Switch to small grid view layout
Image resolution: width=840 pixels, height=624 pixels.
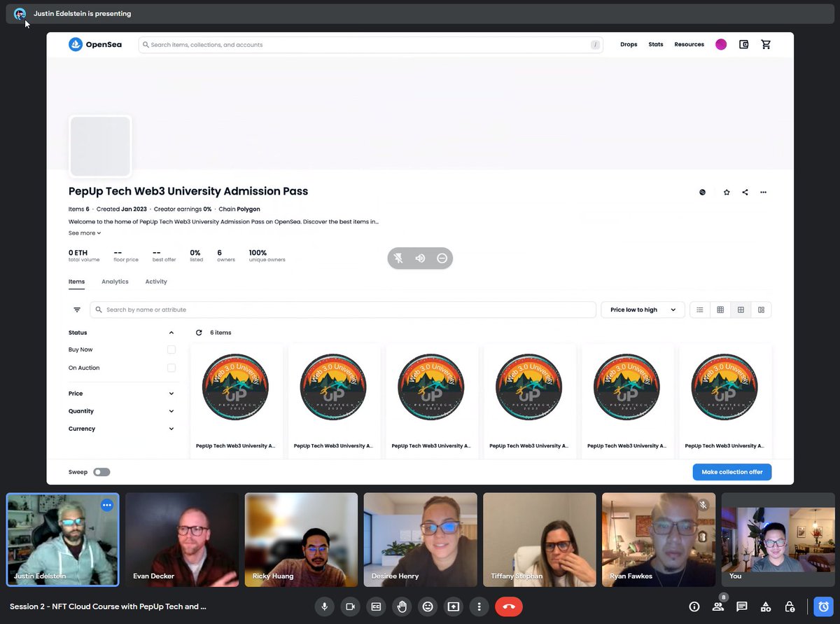pos(720,310)
